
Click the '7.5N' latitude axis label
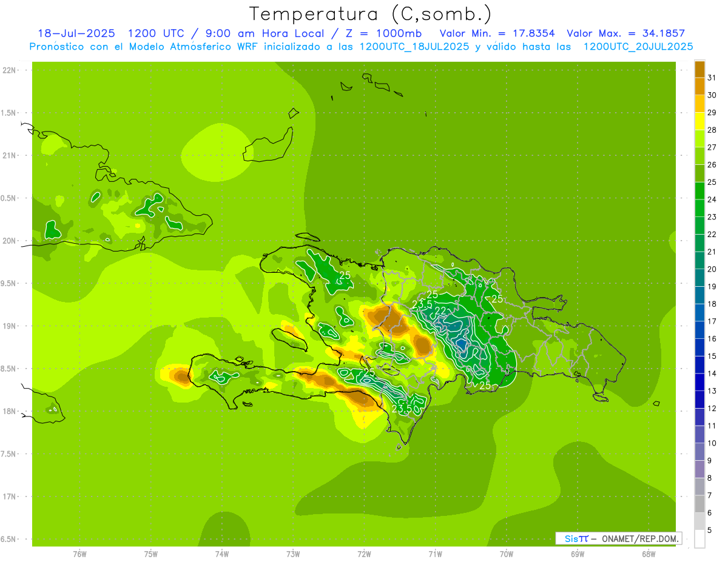tap(9, 454)
